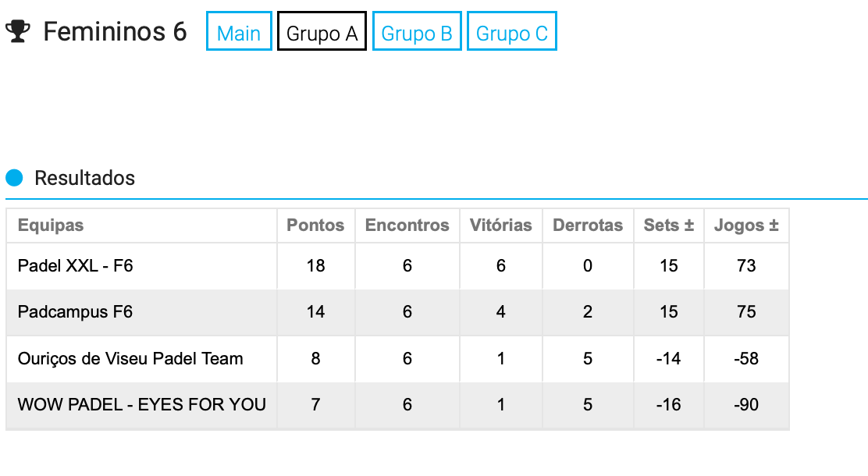Switch to the Grupo B tab
Image resolution: width=868 pixels, height=476 pixels.
[417, 31]
